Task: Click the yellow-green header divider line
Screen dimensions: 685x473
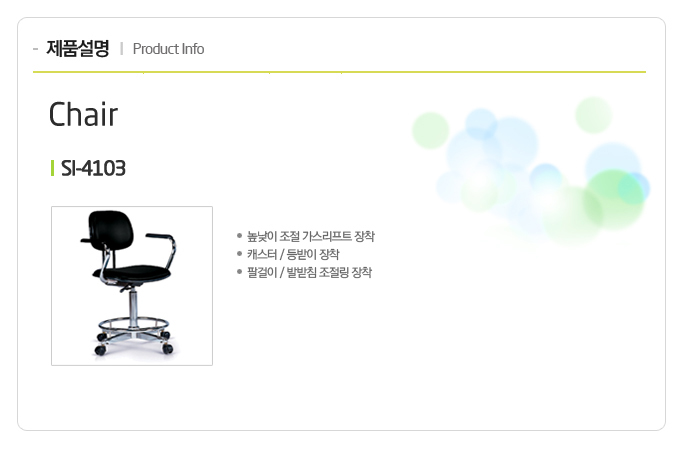Action: tap(339, 72)
